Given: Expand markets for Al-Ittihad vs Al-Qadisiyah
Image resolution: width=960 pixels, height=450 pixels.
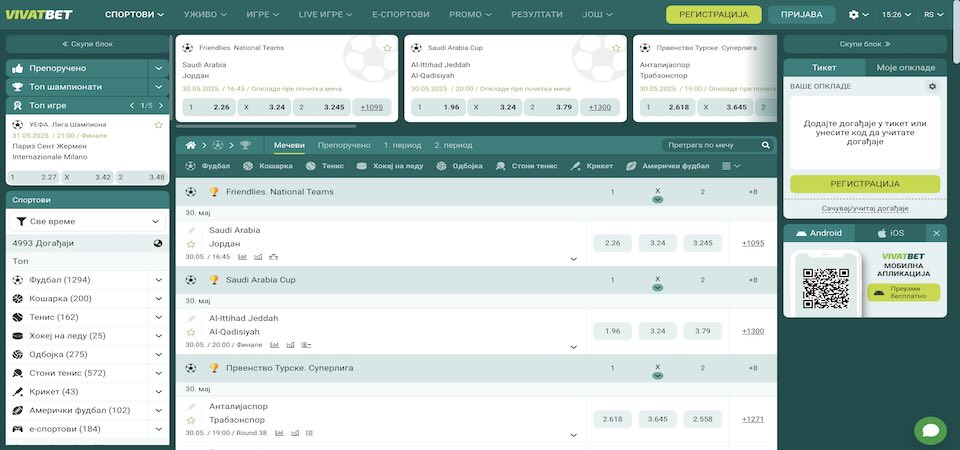Looking at the screenshot, I should tap(574, 347).
